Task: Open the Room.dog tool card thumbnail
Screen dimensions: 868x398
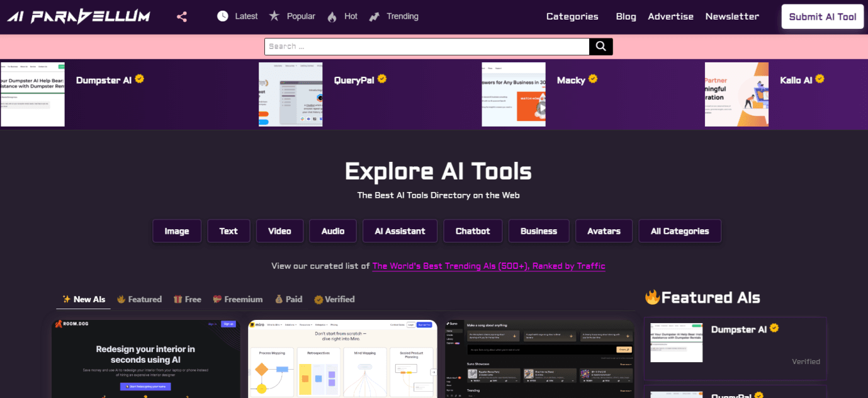Action: pyautogui.click(x=146, y=358)
